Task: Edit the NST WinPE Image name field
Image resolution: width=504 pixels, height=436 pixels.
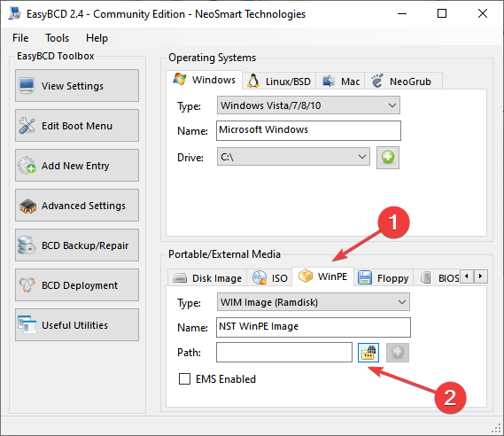Action: [314, 327]
